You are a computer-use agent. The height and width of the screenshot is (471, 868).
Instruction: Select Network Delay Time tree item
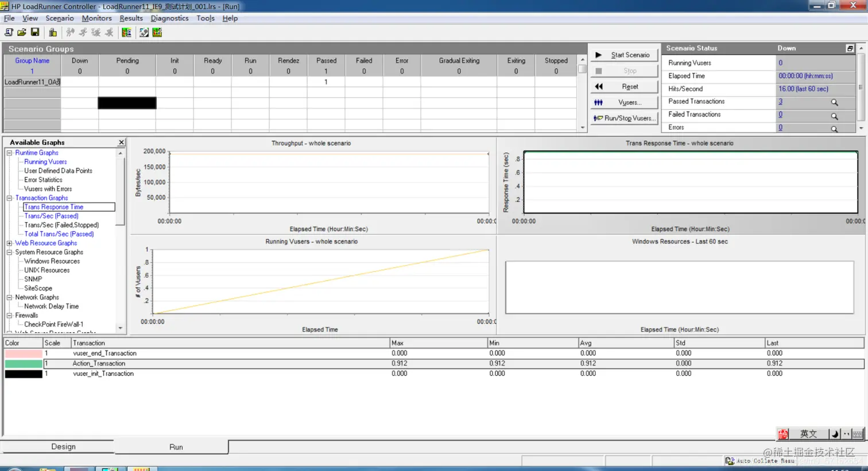[51, 306]
